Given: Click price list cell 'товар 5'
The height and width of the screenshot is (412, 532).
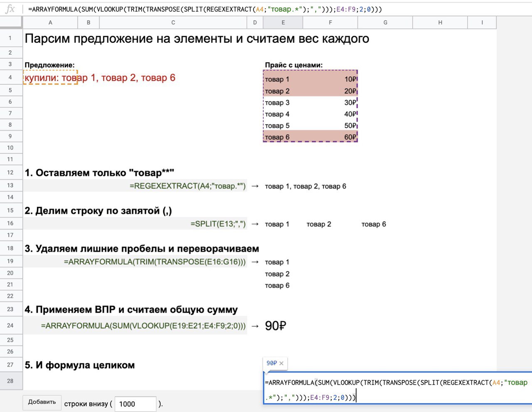Looking at the screenshot, I should tap(277, 126).
